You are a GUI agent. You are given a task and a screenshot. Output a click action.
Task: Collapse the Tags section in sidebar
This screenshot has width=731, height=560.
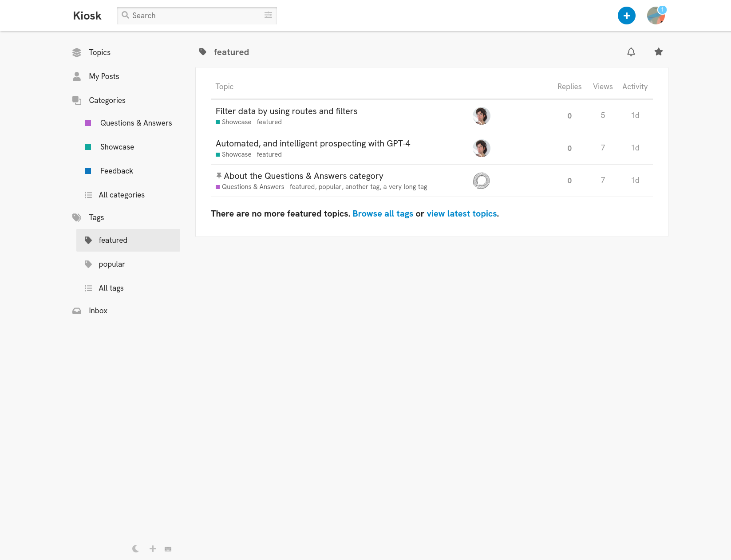[x=96, y=217]
